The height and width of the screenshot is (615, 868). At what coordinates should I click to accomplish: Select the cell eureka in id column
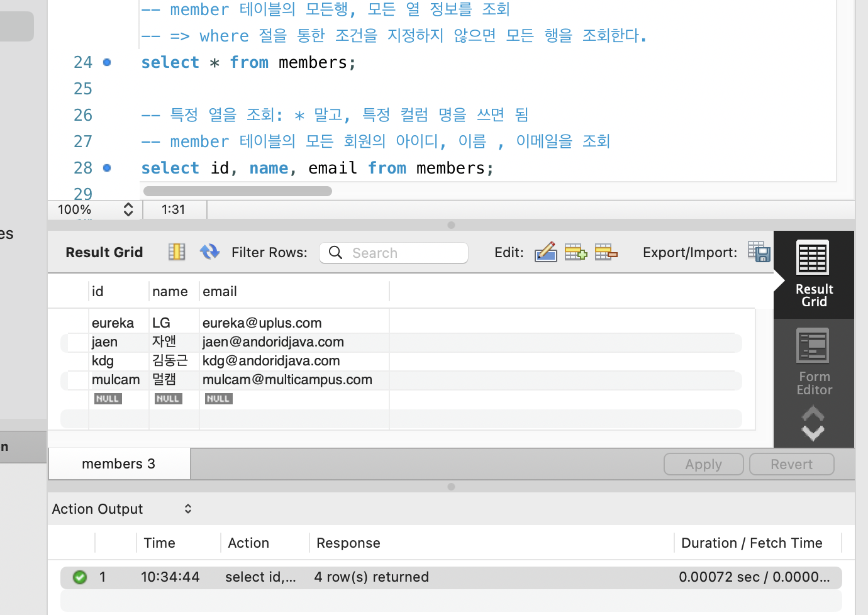[119, 323]
